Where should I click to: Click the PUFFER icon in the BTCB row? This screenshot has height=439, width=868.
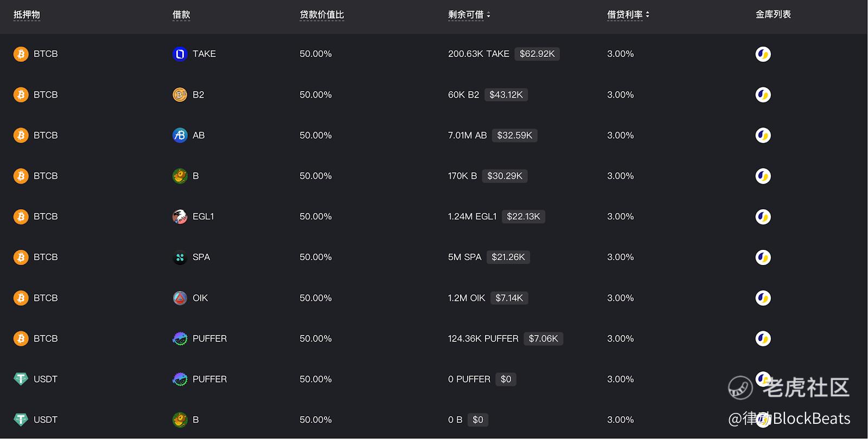pyautogui.click(x=180, y=339)
